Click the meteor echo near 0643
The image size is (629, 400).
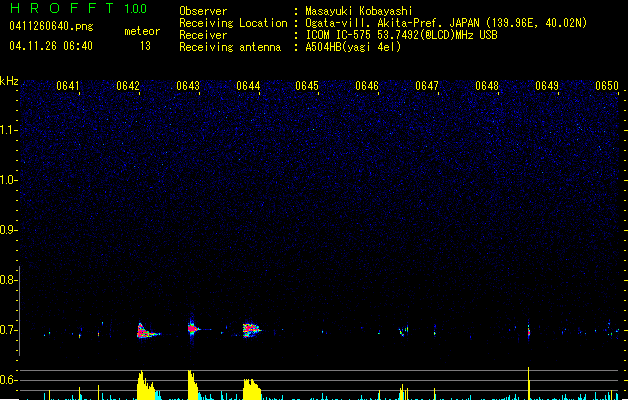click(192, 327)
